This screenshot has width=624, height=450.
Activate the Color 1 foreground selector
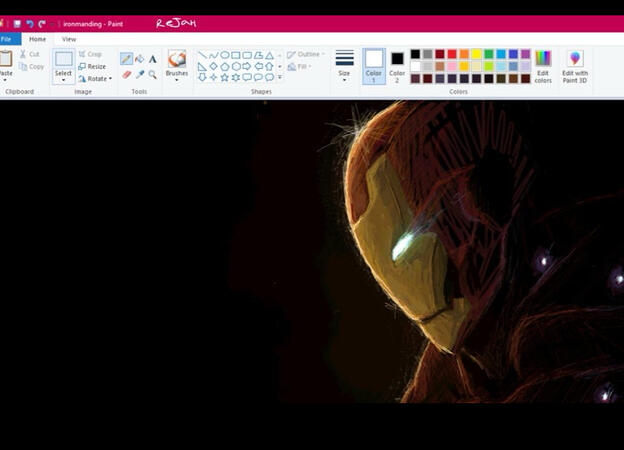[x=374, y=65]
